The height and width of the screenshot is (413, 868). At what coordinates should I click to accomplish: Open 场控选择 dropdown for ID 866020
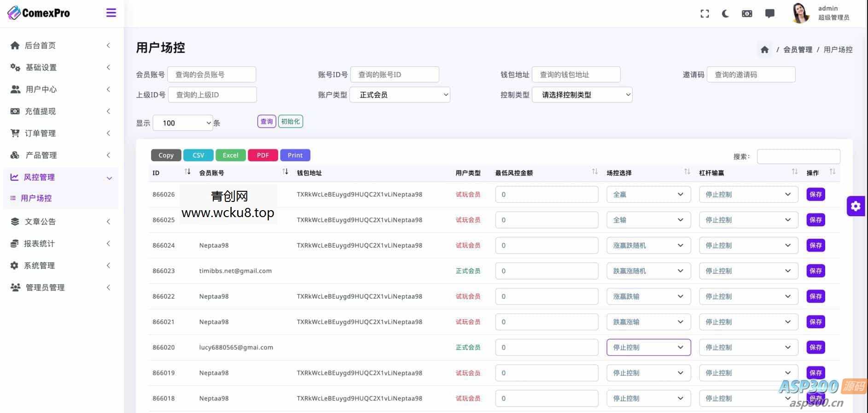(x=648, y=348)
